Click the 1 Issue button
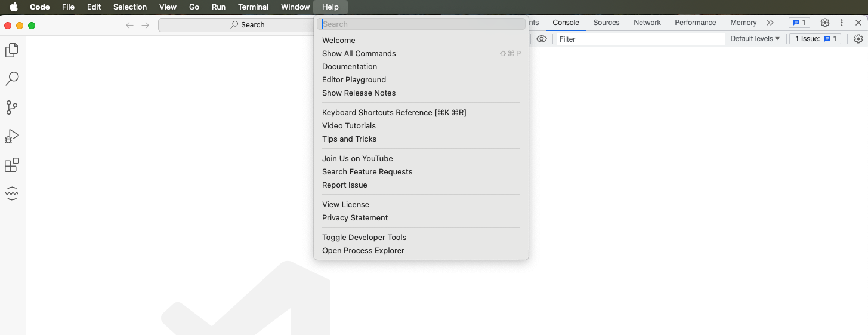This screenshot has width=868, height=335. pyautogui.click(x=816, y=39)
